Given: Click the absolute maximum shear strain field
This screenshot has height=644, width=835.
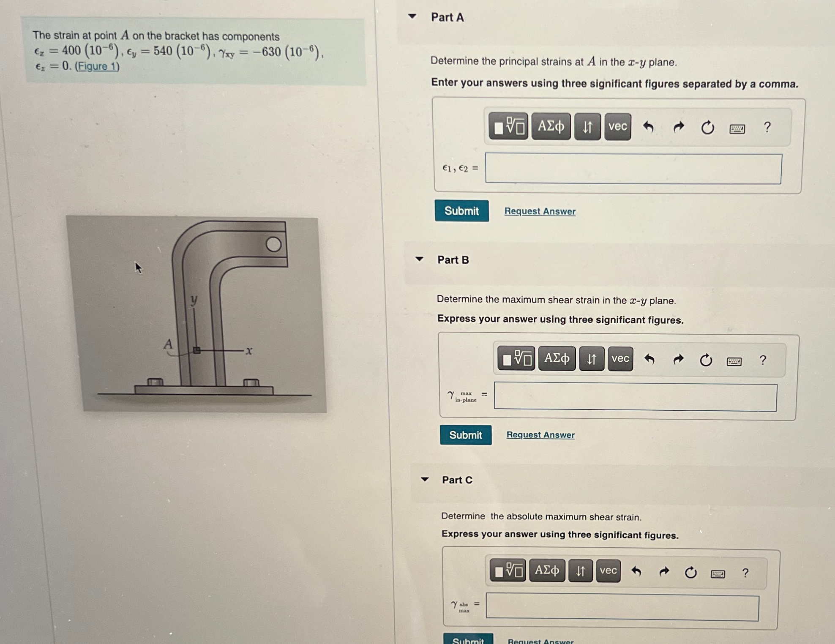Looking at the screenshot, I should tap(622, 607).
